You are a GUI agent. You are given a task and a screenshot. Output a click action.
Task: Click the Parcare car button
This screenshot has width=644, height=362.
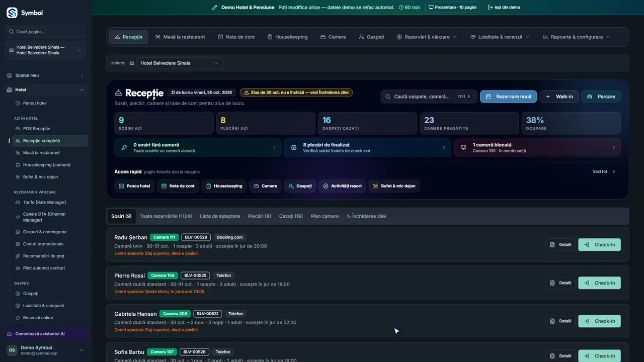click(601, 97)
